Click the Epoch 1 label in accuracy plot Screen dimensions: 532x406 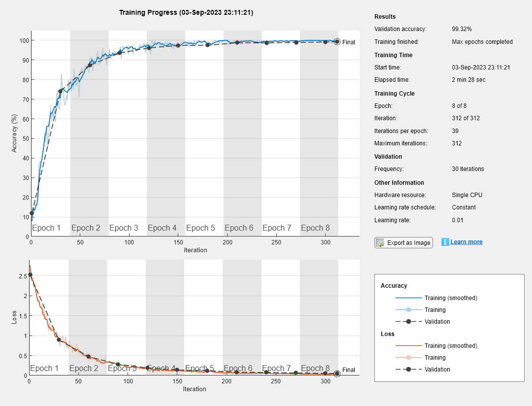[46, 228]
